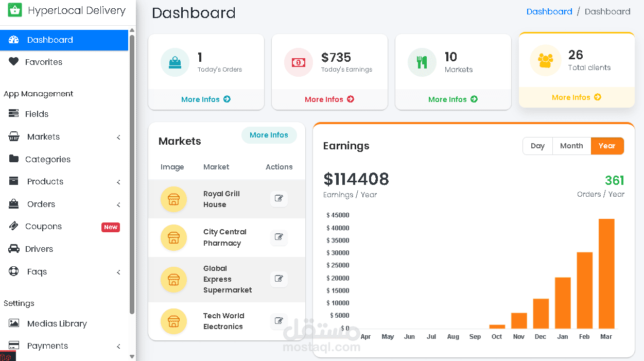Viewport: 644px width, 361px height.
Task: Click the Actions column header
Action: point(279,167)
